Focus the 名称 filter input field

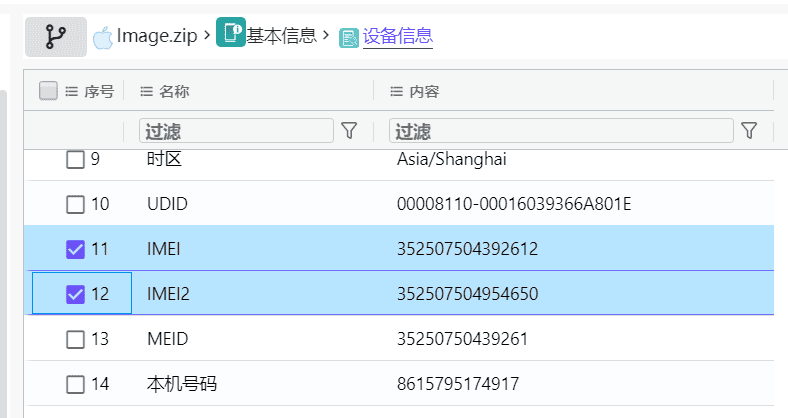click(x=236, y=131)
